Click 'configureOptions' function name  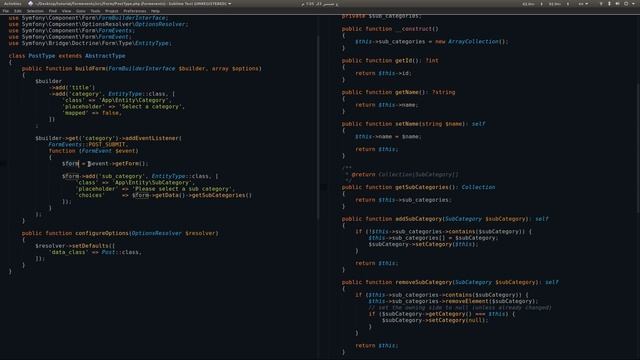pyautogui.click(x=102, y=233)
